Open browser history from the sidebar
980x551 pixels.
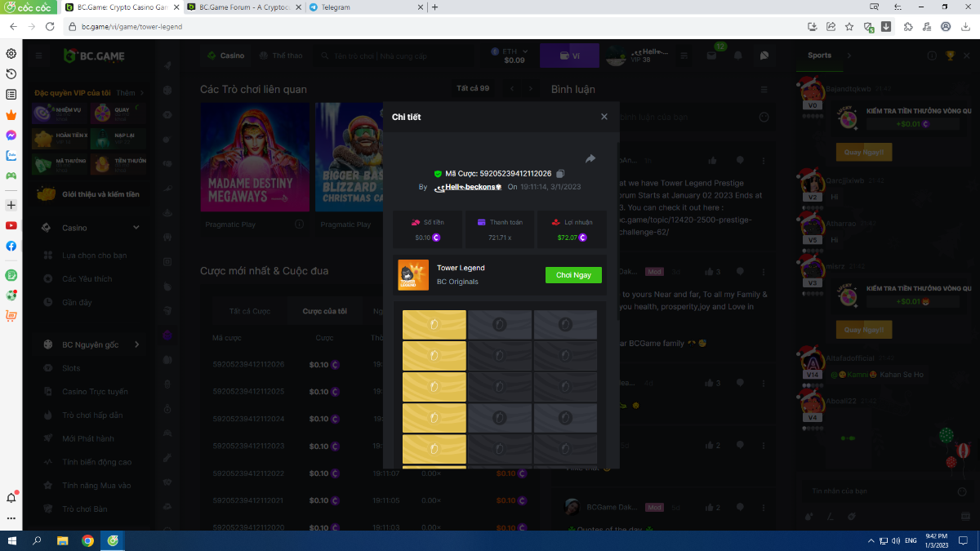(11, 74)
